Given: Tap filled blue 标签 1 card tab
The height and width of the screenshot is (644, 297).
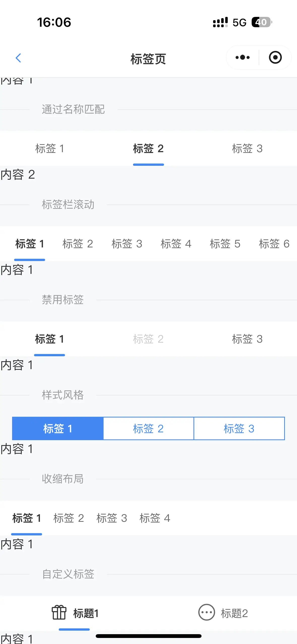Looking at the screenshot, I should (58, 428).
